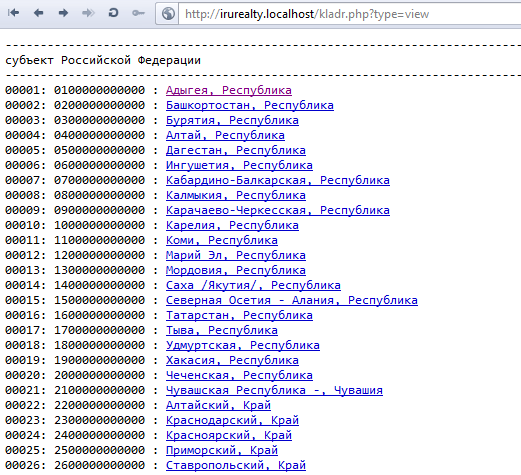Open the Калмыкия, Республика link
This screenshot has width=521, height=475.
(x=236, y=195)
